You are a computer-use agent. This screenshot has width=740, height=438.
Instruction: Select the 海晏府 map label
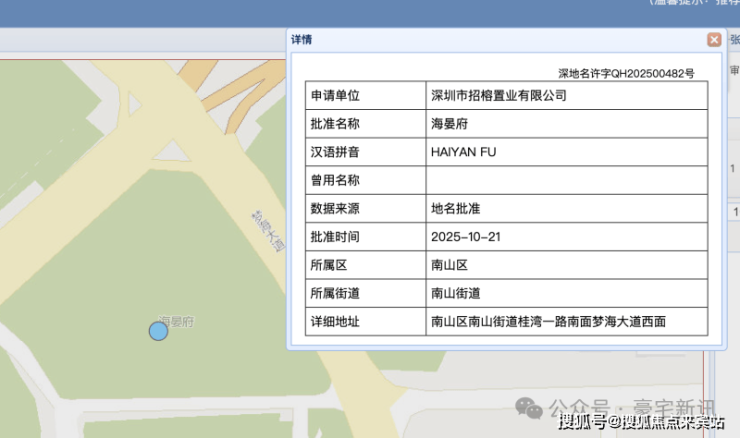pyautogui.click(x=176, y=321)
